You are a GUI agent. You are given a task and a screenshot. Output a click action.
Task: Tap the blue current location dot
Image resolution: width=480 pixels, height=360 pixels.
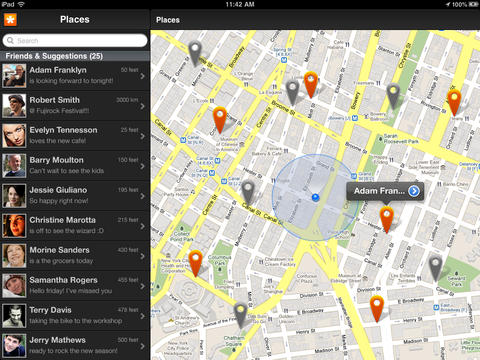coord(315,198)
